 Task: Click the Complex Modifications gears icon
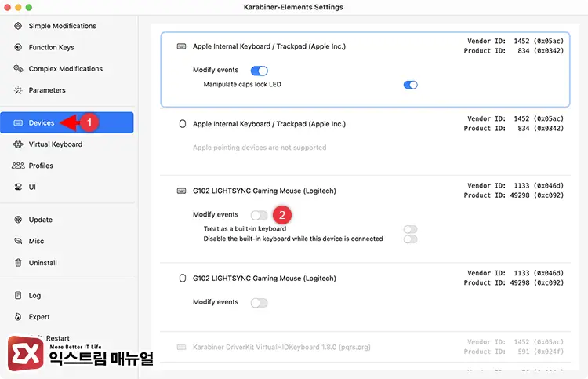point(18,69)
